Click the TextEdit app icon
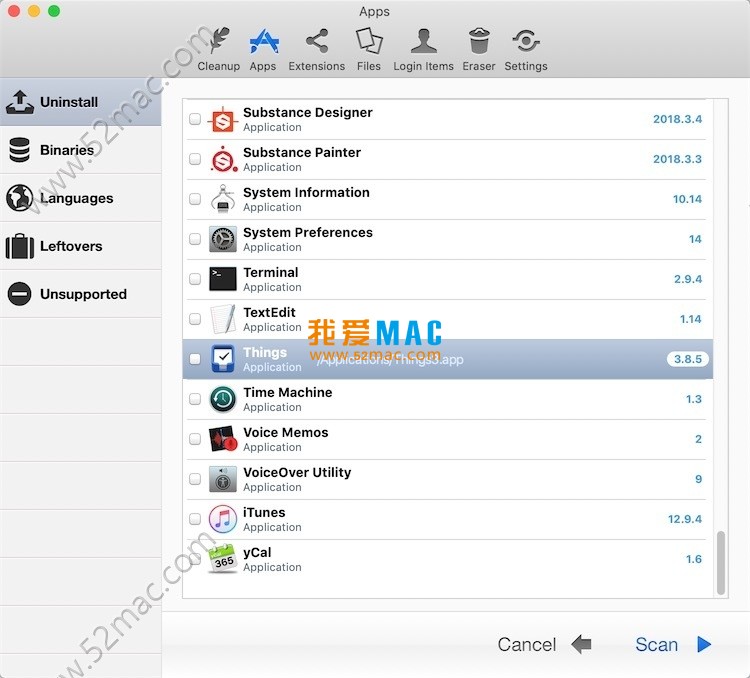750x678 pixels. (223, 319)
